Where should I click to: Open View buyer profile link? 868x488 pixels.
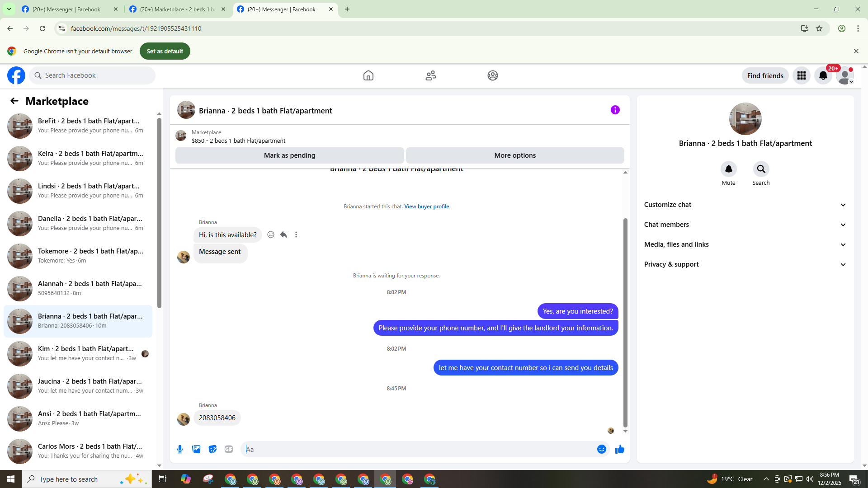(x=426, y=206)
